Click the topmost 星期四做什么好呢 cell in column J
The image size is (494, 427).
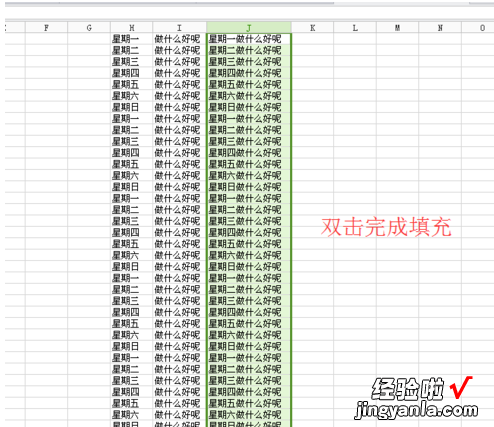pyautogui.click(x=249, y=73)
